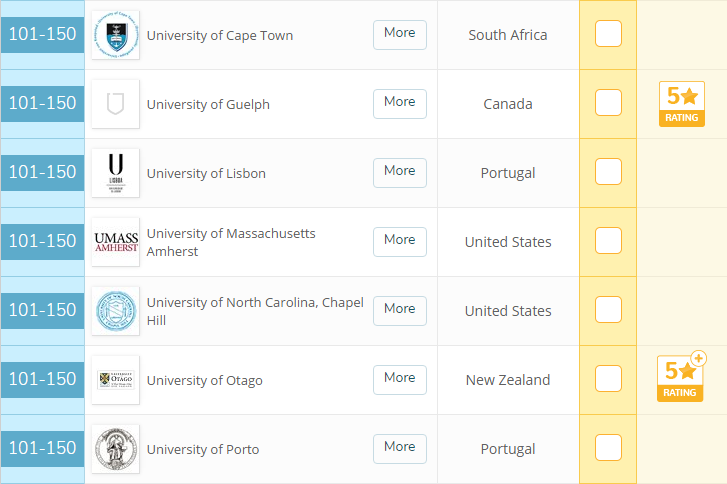
Task: Check the compare box for University of Lisbon
Action: click(x=608, y=172)
